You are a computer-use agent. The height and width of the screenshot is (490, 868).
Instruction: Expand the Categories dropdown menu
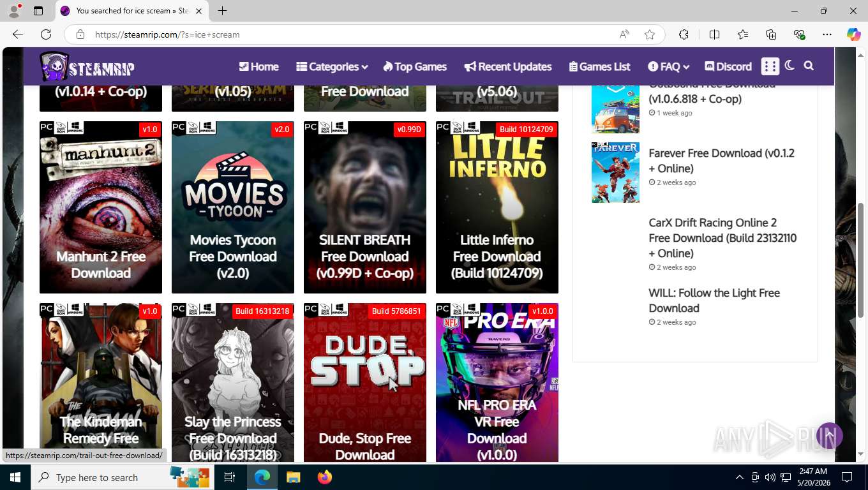[332, 66]
